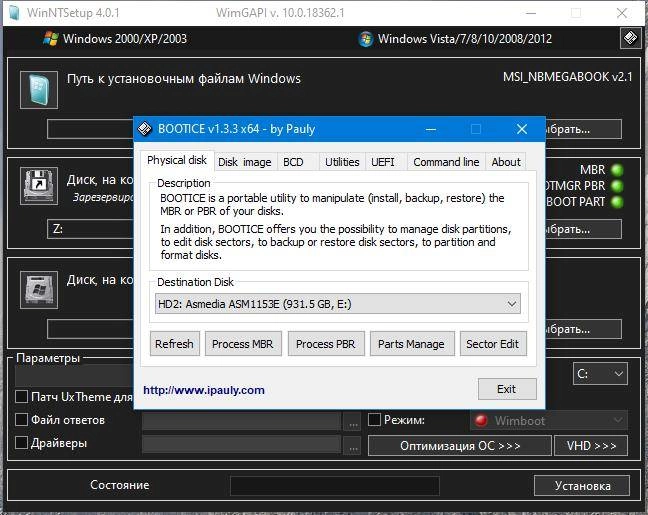
Task: Click the Выбрать button for boot drive
Action: (x=584, y=229)
